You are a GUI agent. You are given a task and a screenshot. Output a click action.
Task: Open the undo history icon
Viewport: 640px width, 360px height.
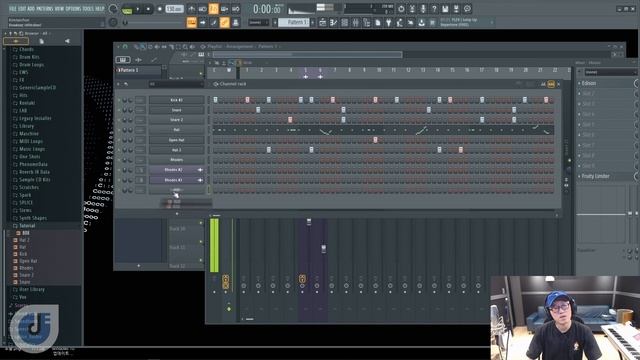[401, 9]
